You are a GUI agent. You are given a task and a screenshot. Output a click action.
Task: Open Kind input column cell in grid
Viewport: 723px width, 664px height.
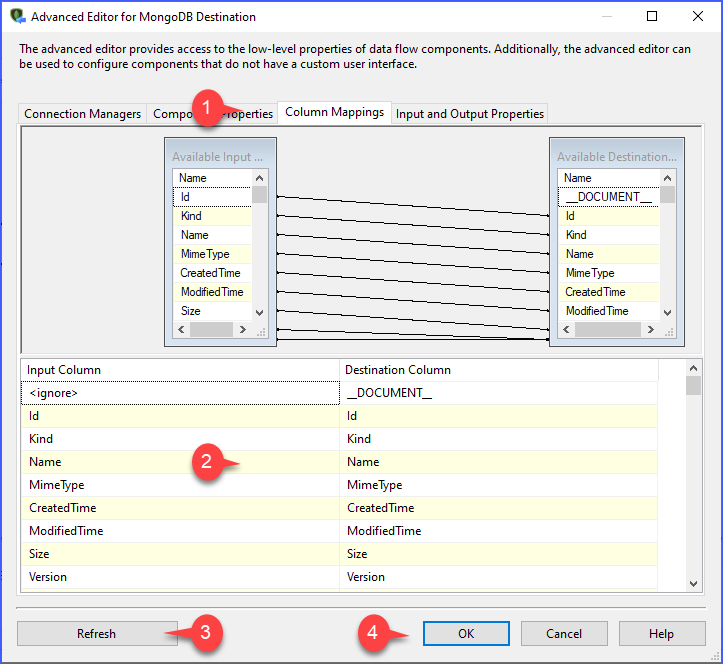pyautogui.click(x=180, y=439)
